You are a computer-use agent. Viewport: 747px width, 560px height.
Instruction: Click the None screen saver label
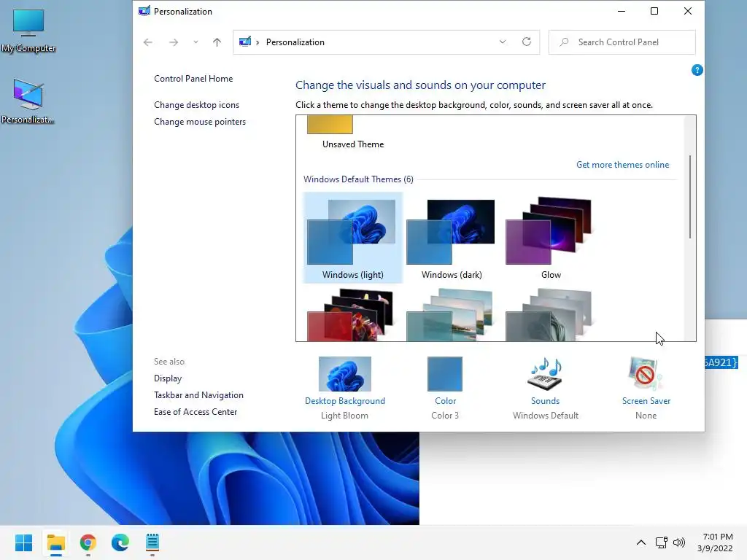tap(646, 415)
